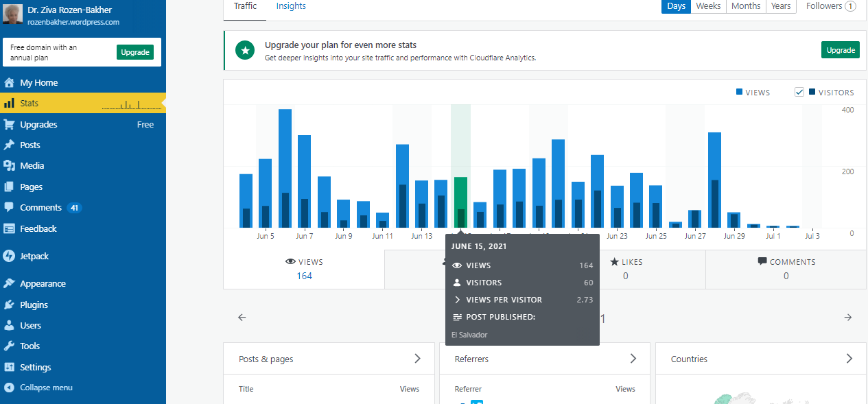Open rozenbakher.wordpress.com site link

click(x=74, y=22)
